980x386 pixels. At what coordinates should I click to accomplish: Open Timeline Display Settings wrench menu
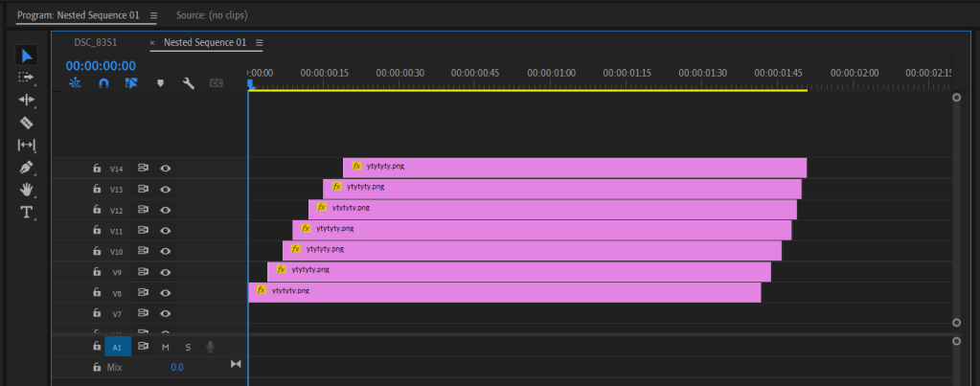tap(189, 83)
